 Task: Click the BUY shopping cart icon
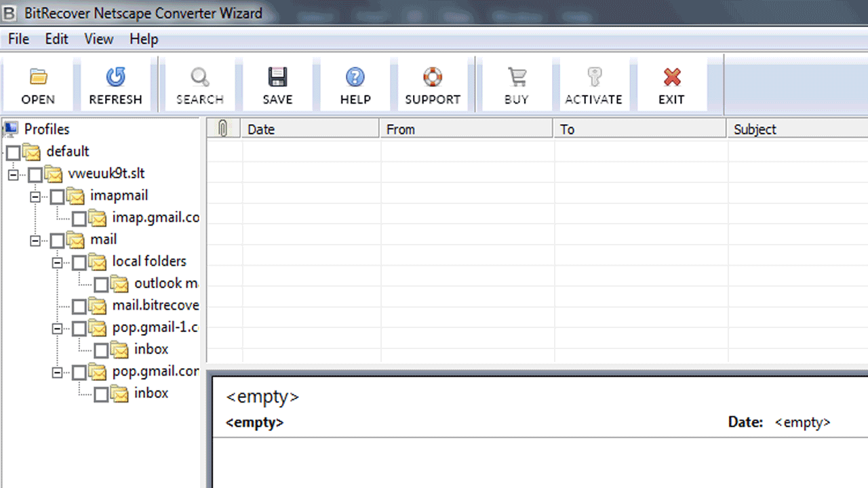517,77
